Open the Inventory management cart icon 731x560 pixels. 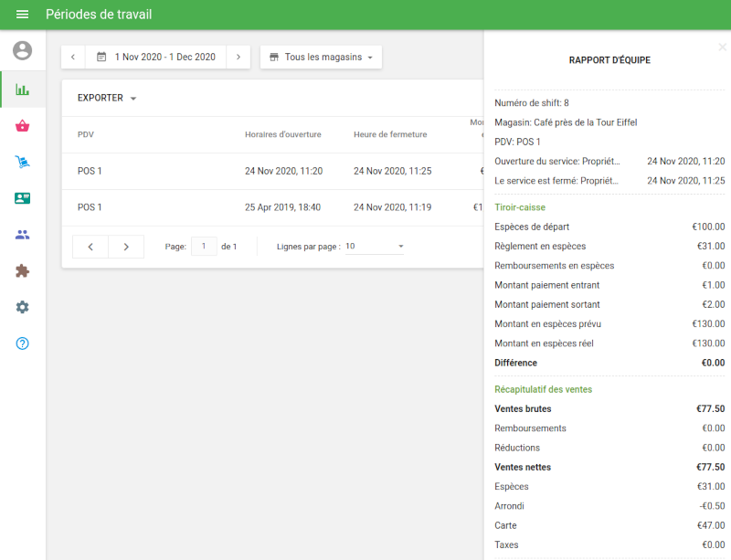click(23, 162)
